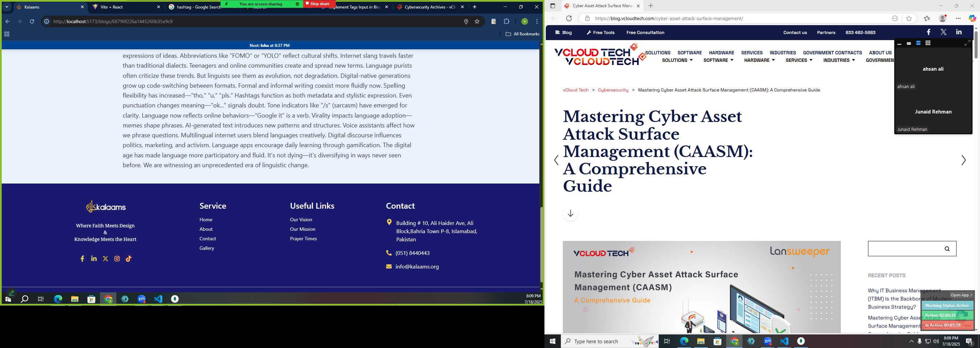This screenshot has height=348, width=980.
Task: Open a new tab in Edge
Action: [x=651, y=6]
